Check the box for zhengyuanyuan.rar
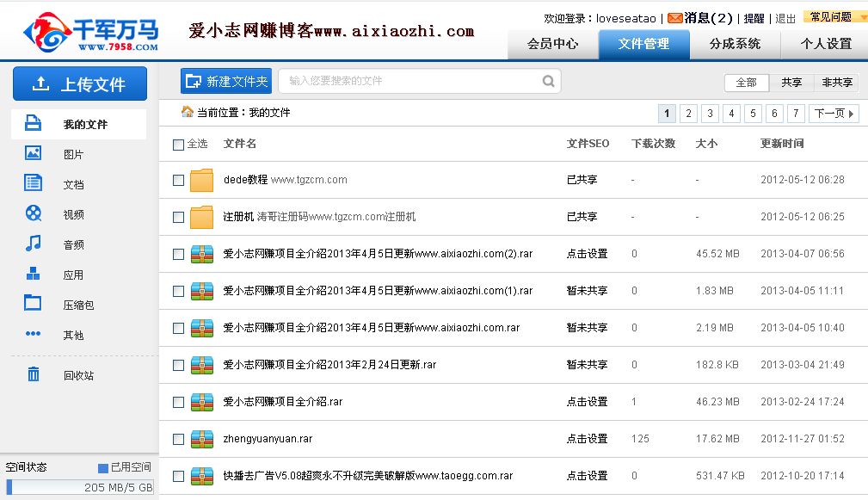Image resolution: width=868 pixels, height=500 pixels. 178,439
